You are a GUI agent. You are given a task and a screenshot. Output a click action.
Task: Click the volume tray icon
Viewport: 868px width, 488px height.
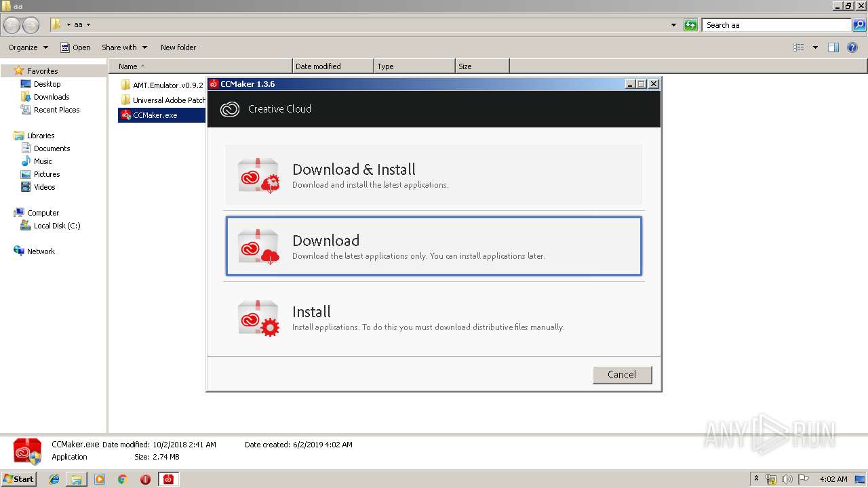787,479
